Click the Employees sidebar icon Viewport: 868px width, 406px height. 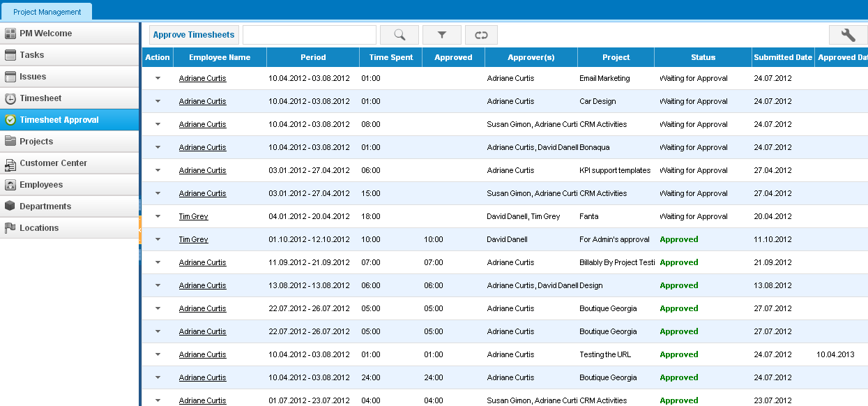[10, 185]
